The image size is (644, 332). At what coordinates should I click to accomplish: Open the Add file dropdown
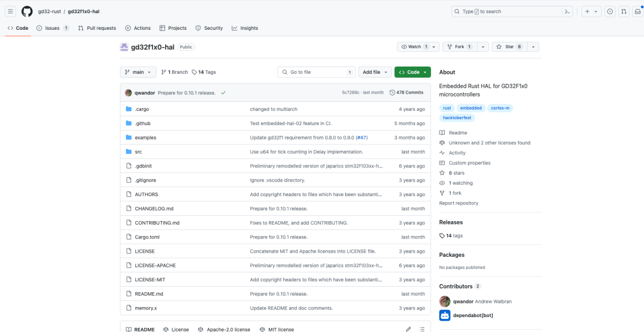[x=374, y=72]
